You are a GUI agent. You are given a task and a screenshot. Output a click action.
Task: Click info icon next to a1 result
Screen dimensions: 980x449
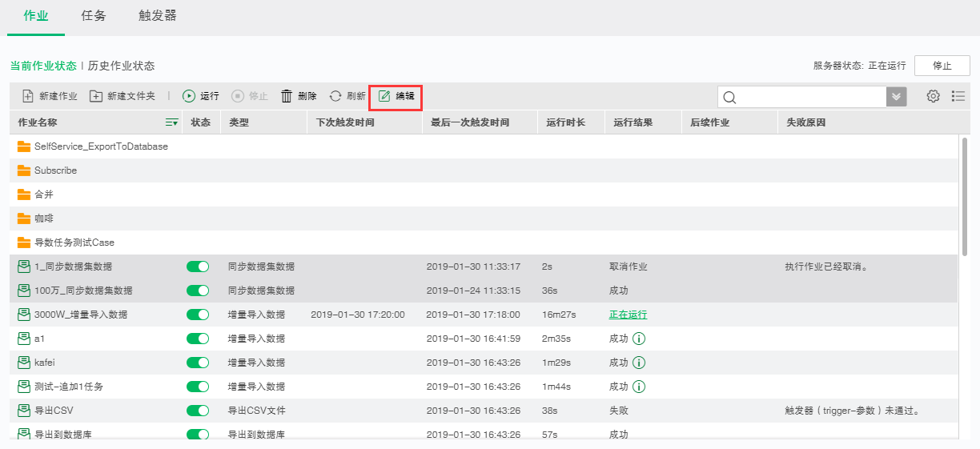(x=639, y=339)
